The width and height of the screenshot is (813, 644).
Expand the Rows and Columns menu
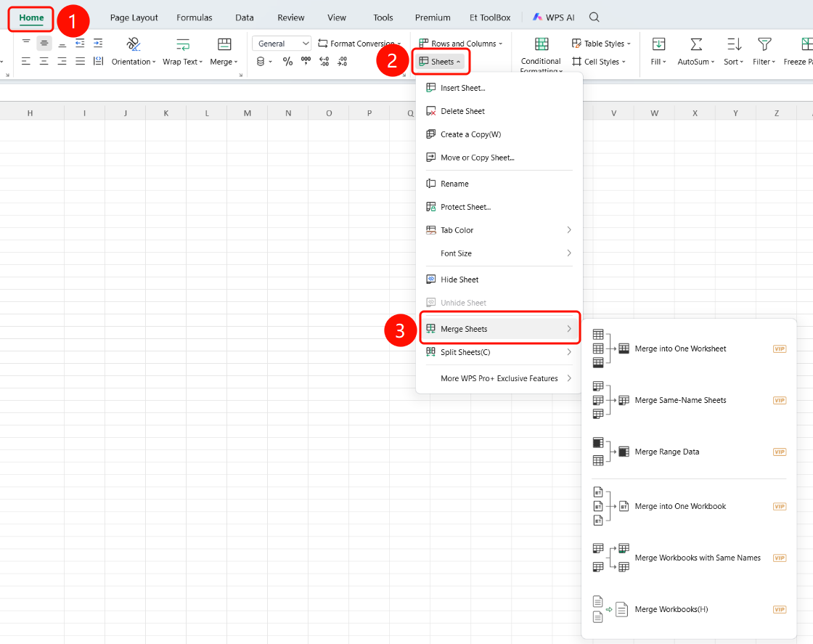point(460,44)
